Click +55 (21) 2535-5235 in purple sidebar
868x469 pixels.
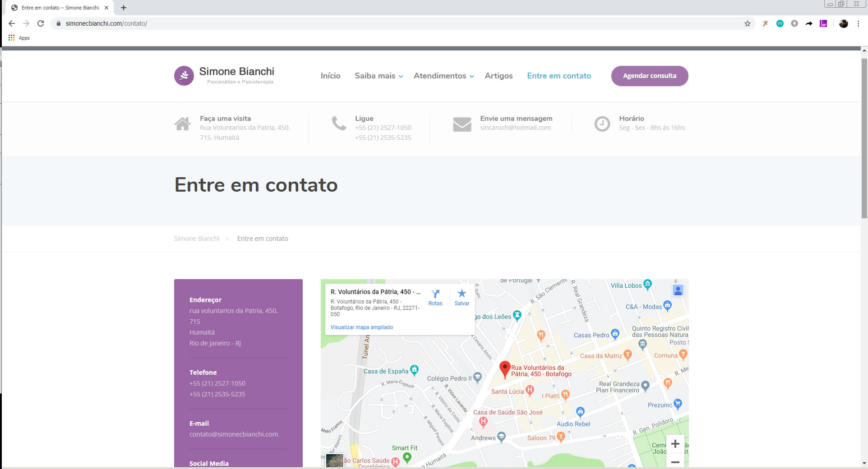coord(217,394)
